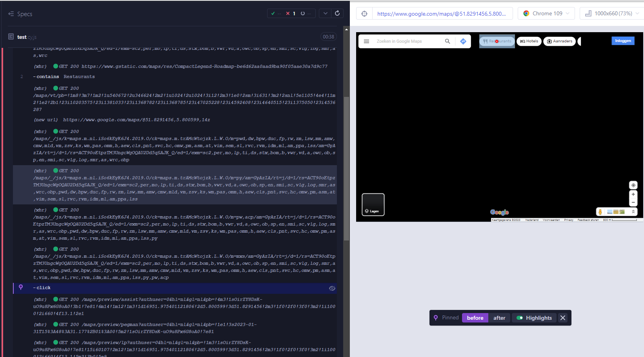The height and width of the screenshot is (357, 644).
Task: Select the before snapshot tab
Action: pyautogui.click(x=475, y=317)
